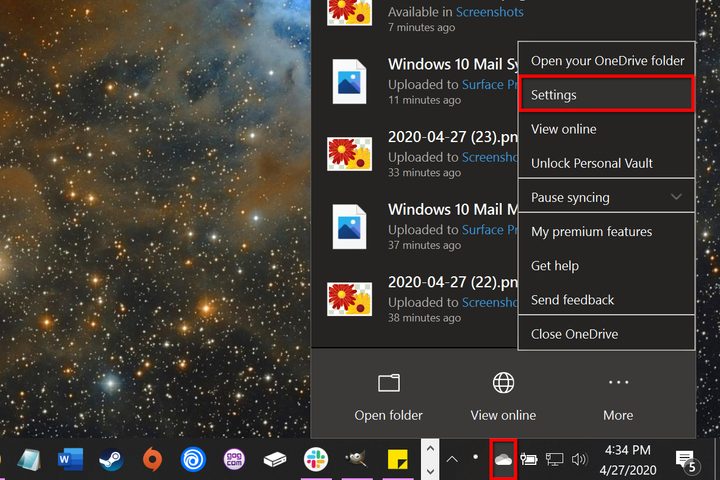Launch Ubisoft Connect from the taskbar
The image size is (720, 480).
(x=193, y=459)
